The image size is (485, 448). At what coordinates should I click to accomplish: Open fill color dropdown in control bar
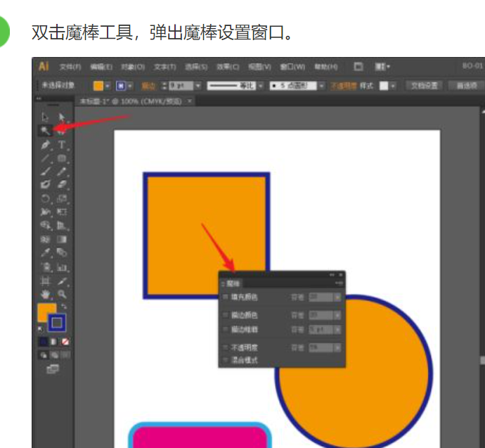click(108, 86)
